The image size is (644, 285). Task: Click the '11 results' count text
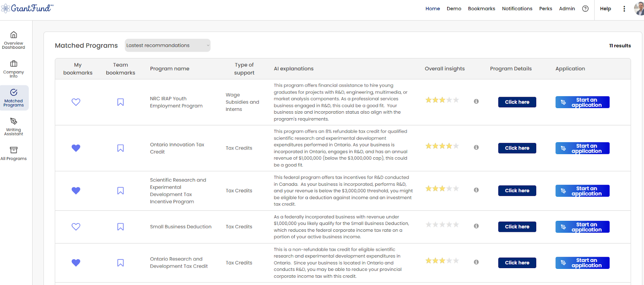click(x=620, y=46)
